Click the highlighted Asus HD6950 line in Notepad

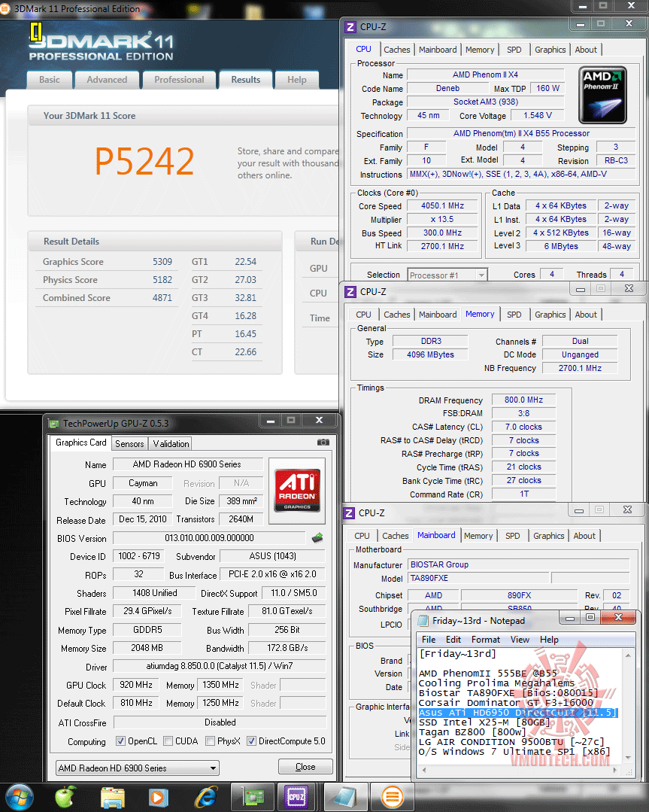517,713
